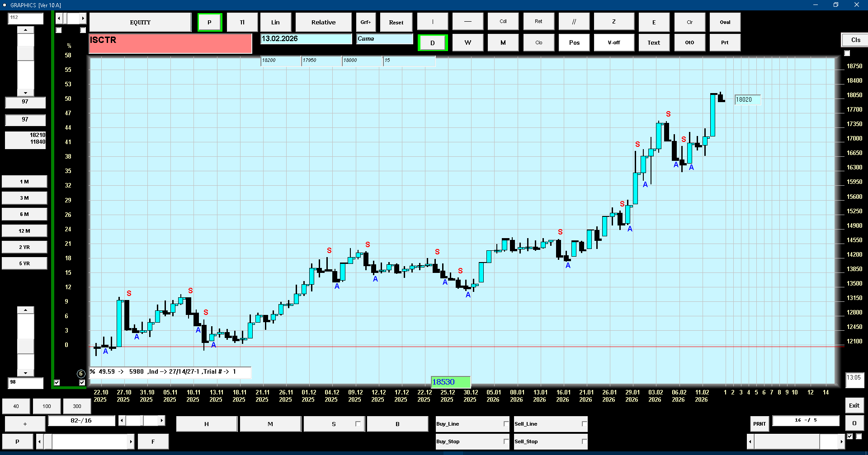Image resolution: width=868 pixels, height=455 pixels.
Task: Click down arrow of lower-left vertical scroller
Action: [25, 373]
